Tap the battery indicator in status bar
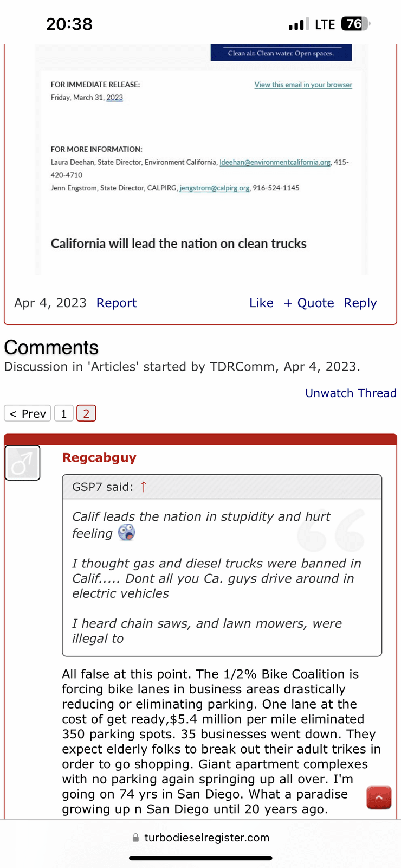Viewport: 401px width, 868px height. coord(355,24)
